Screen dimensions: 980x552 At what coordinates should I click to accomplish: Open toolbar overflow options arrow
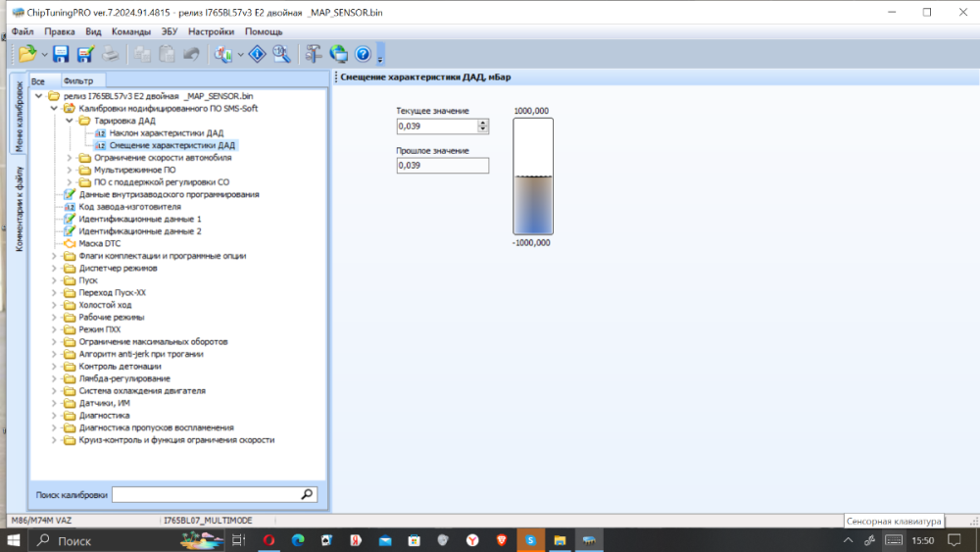pos(380,59)
